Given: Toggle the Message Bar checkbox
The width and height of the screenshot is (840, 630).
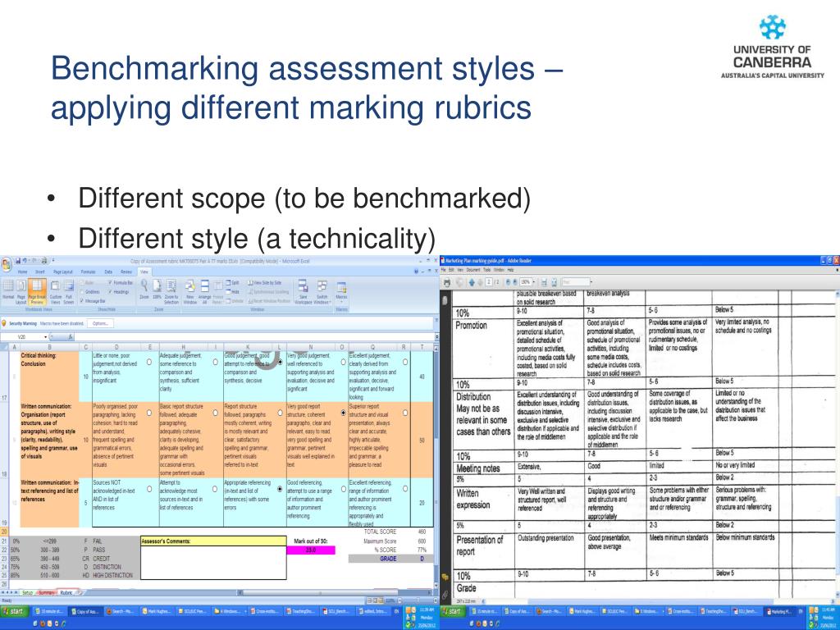Looking at the screenshot, I should pyautogui.click(x=92, y=300).
